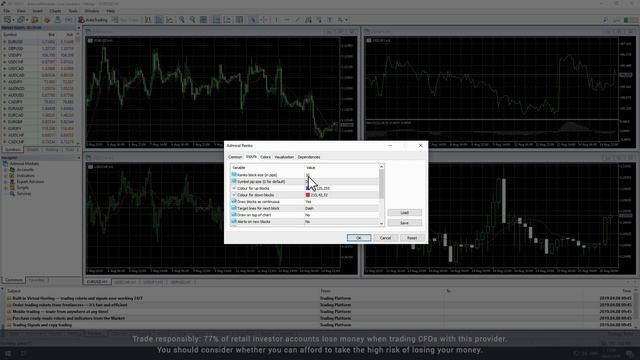Select the text drawing tool

tap(329, 20)
